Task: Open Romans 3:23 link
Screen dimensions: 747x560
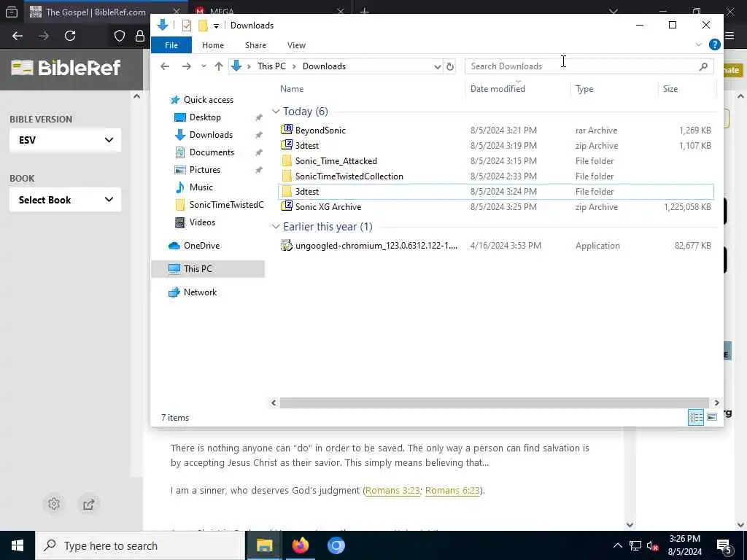Action: pyautogui.click(x=392, y=491)
